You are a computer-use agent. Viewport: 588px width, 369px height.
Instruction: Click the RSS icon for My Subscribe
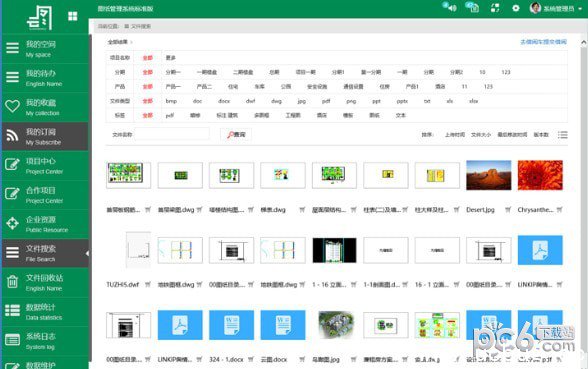click(12, 135)
